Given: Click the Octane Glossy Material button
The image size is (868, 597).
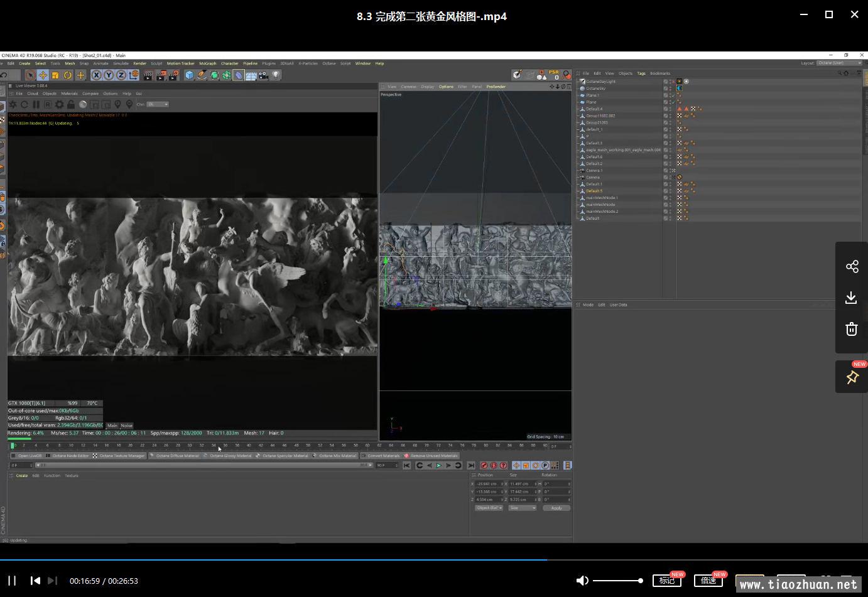Looking at the screenshot, I should [227, 456].
